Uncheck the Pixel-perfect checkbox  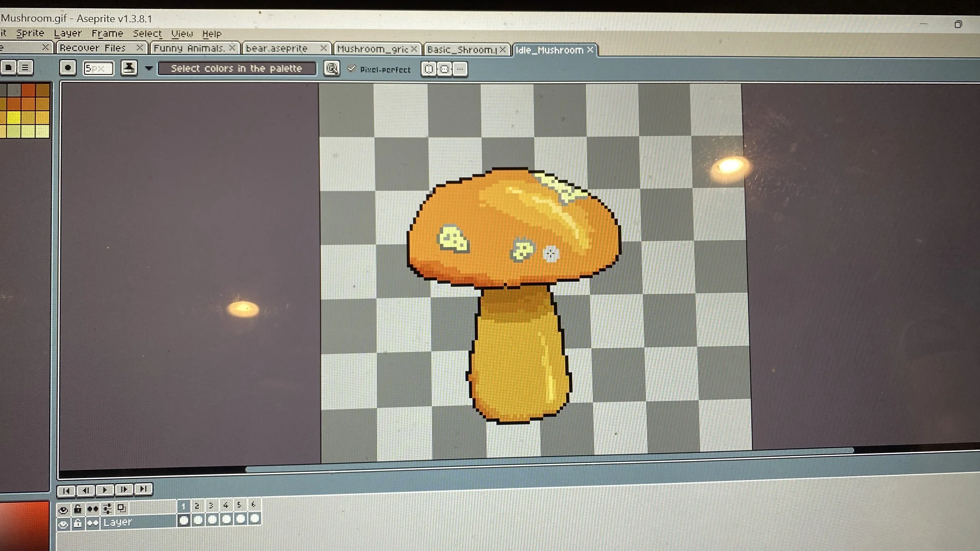pyautogui.click(x=352, y=69)
